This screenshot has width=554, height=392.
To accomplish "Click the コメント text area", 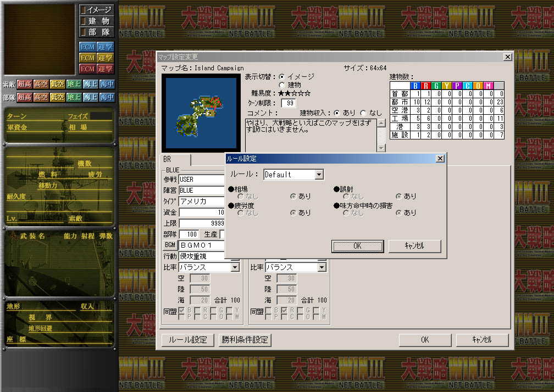I will pyautogui.click(x=311, y=135).
